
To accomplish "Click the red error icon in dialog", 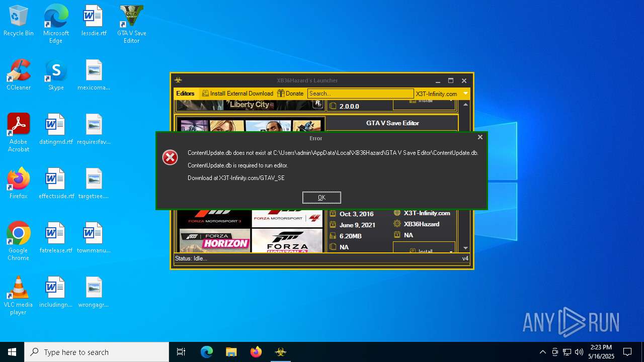I will 170,157.
